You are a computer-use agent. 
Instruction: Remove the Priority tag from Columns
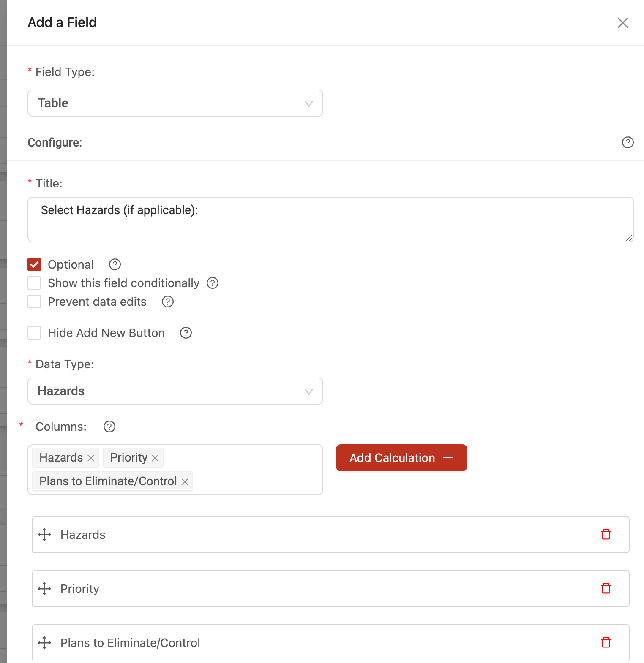(155, 458)
